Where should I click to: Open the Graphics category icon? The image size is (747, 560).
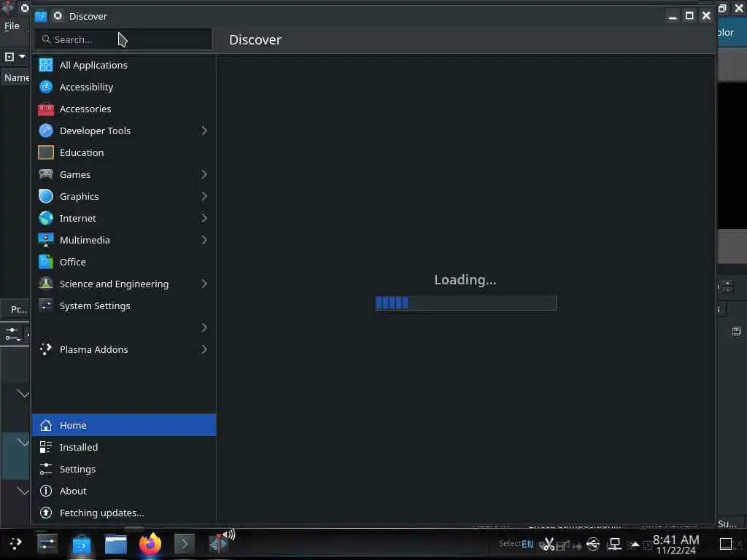pyautogui.click(x=46, y=196)
